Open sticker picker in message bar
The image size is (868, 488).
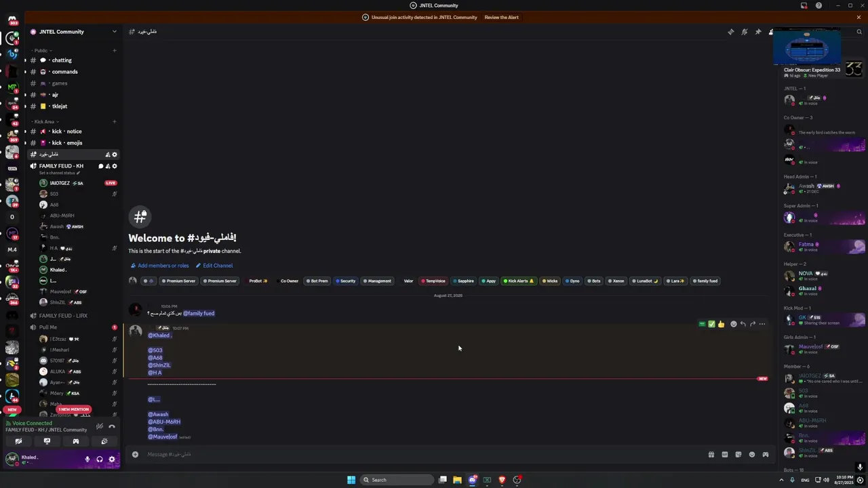(738, 455)
